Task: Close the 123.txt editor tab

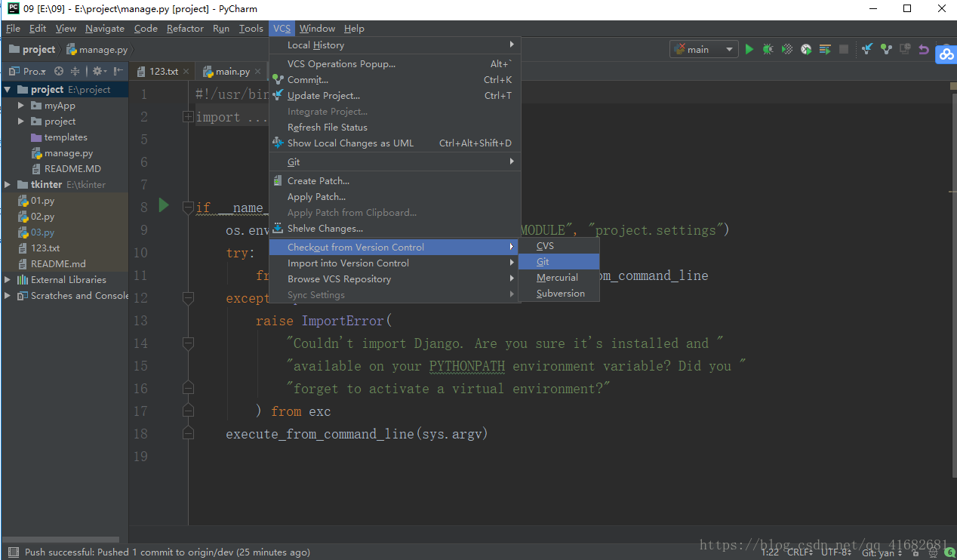Action: click(x=186, y=72)
